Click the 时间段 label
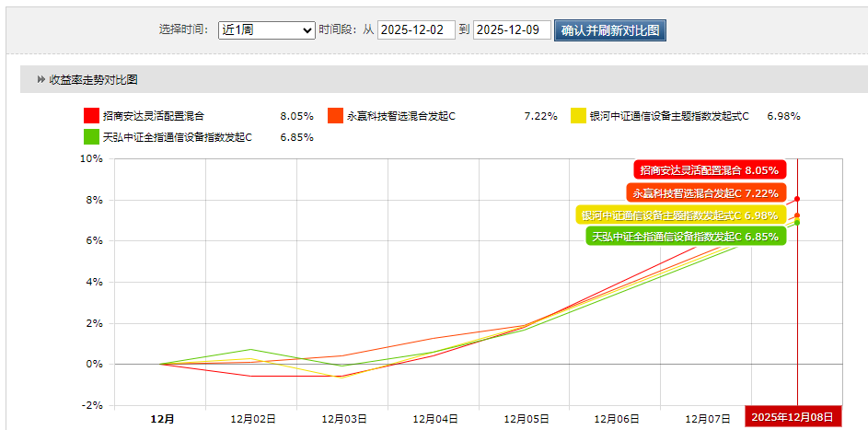868x430 pixels. coord(338,29)
